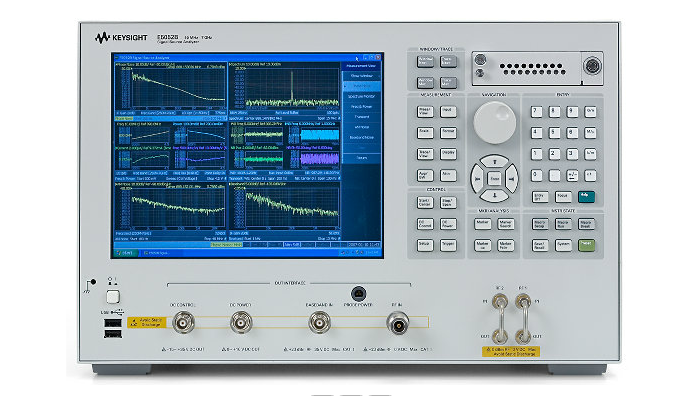This screenshot has width=698, height=396.
Task: Push the Trace Max key
Action: point(448,82)
